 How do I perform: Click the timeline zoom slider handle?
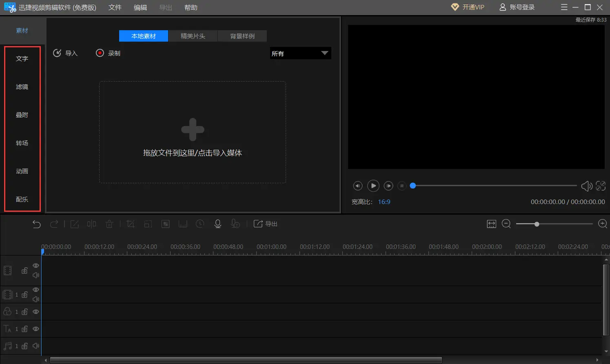537,224
